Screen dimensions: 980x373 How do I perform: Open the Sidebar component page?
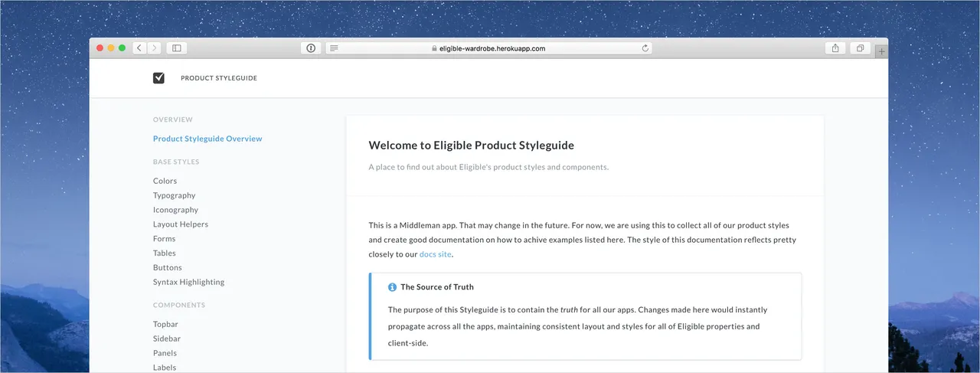tap(167, 339)
